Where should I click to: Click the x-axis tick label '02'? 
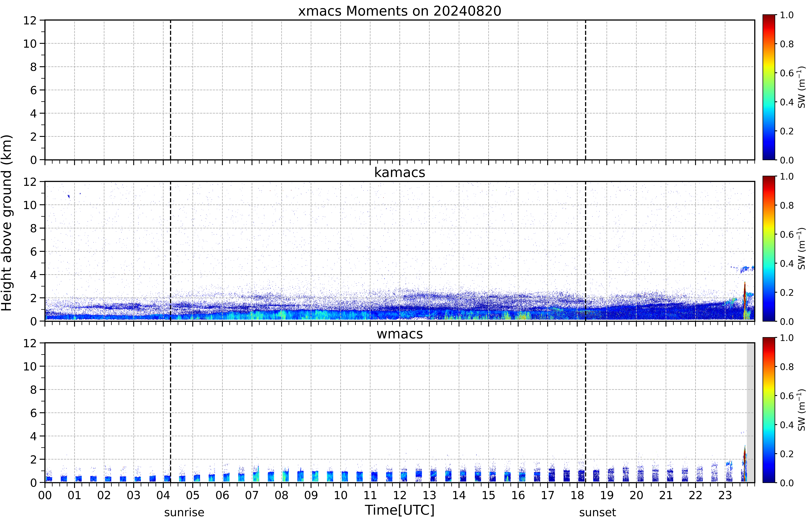(x=104, y=495)
